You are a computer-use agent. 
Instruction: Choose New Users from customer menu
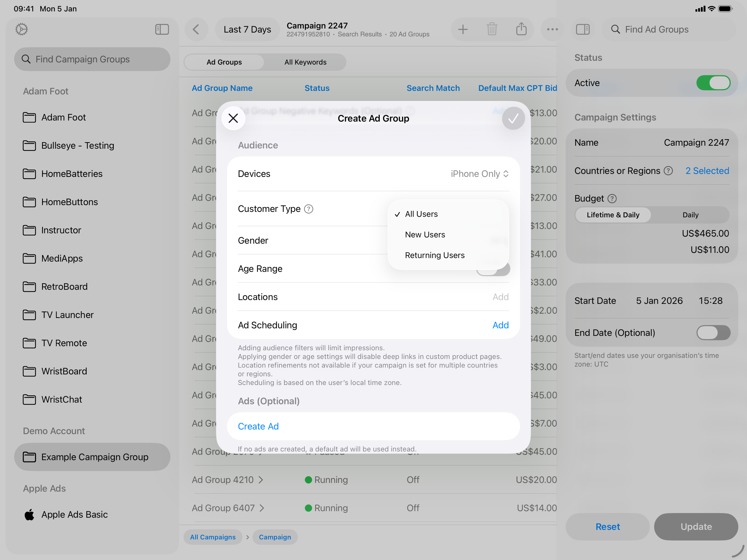point(425,235)
